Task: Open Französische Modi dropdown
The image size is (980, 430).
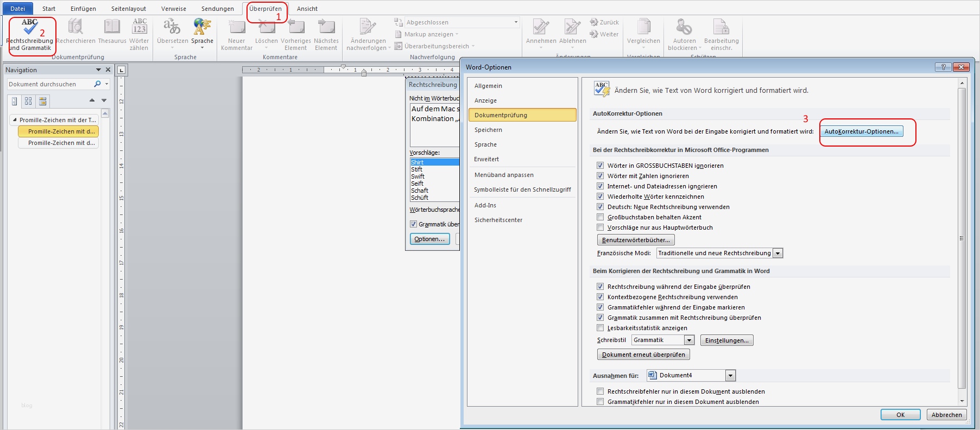Action: [x=778, y=253]
